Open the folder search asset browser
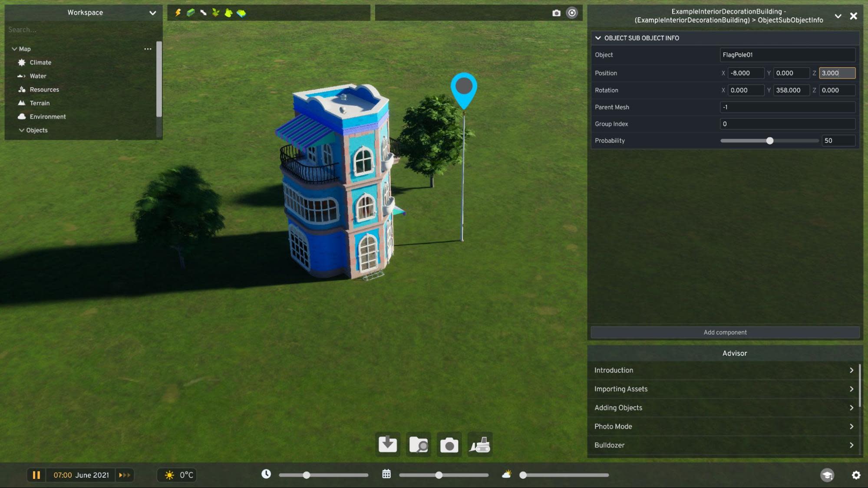Screen dimensions: 868x488 coord(419,445)
